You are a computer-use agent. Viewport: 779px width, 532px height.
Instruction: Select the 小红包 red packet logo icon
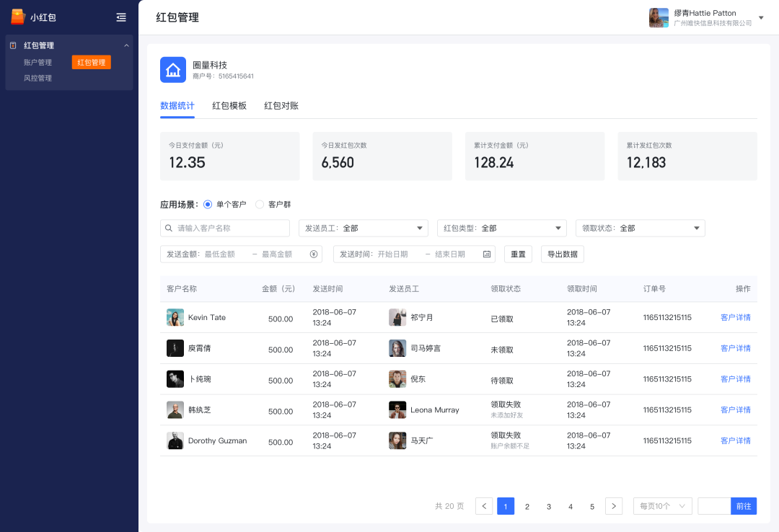point(18,16)
